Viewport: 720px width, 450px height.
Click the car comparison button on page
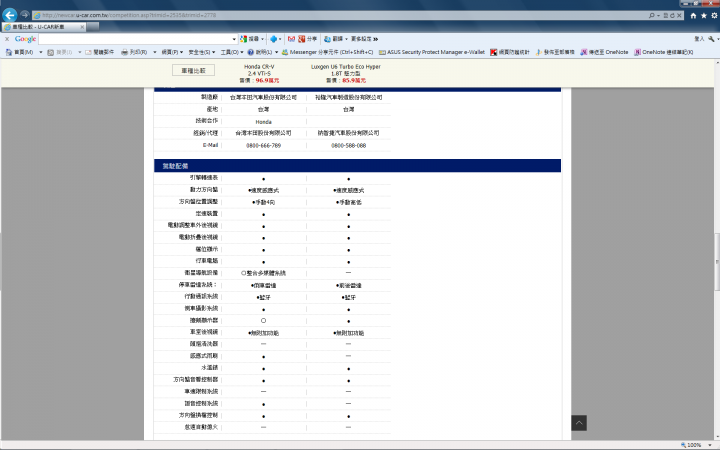click(193, 70)
